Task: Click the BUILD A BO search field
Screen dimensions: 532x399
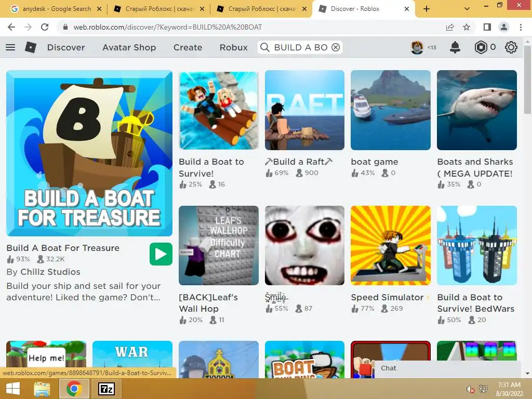Action: [x=300, y=47]
